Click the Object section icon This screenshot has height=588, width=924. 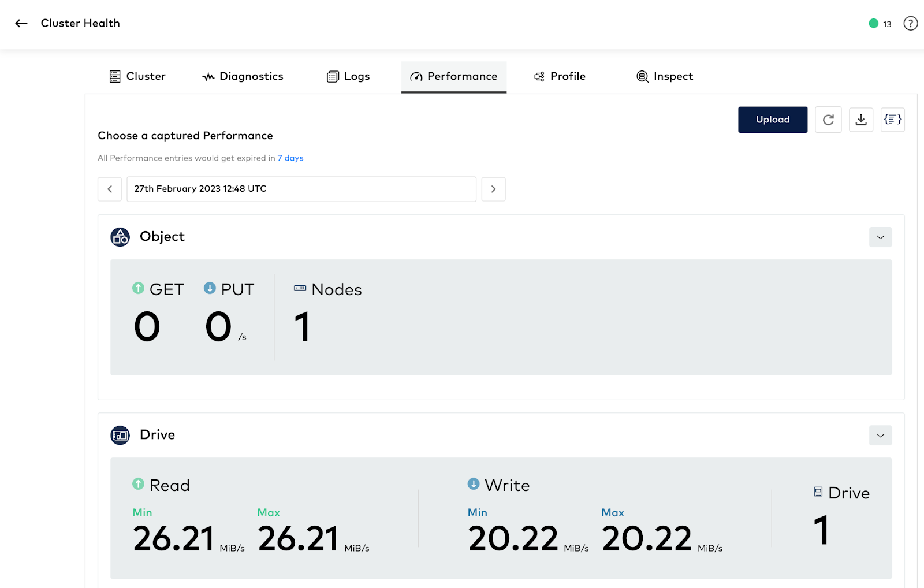tap(120, 237)
